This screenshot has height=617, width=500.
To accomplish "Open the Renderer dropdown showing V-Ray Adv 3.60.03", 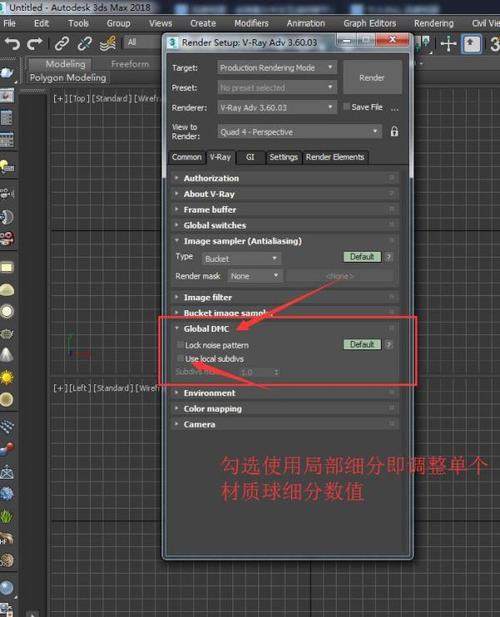I will coord(277,107).
